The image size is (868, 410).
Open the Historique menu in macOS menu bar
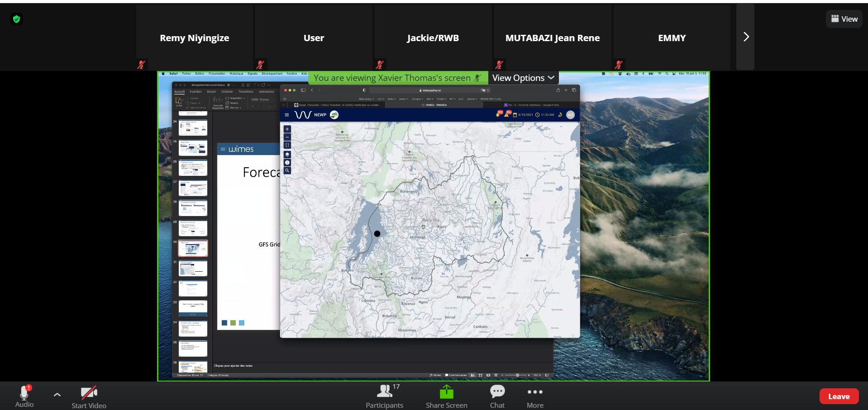pyautogui.click(x=236, y=73)
